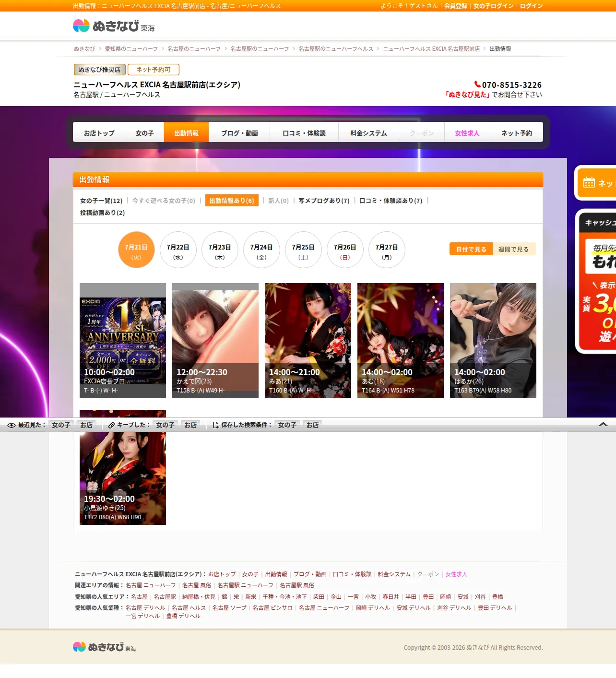Open the 会員登録 link in top bar
The width and height of the screenshot is (616, 678).
point(456,6)
